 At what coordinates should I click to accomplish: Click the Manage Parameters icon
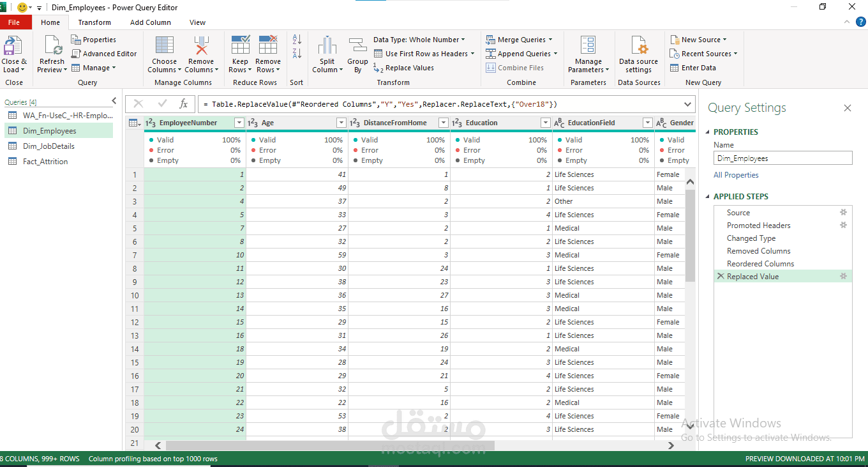[588, 46]
